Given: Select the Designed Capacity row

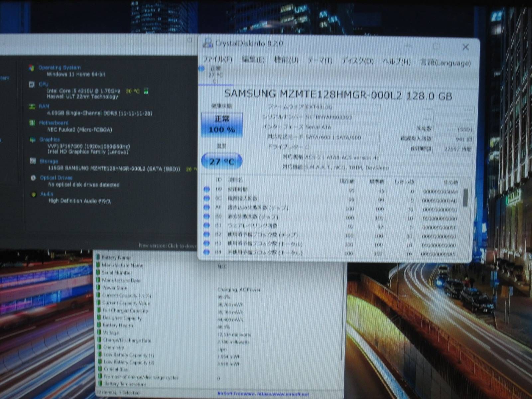Looking at the screenshot, I should 219,318.
